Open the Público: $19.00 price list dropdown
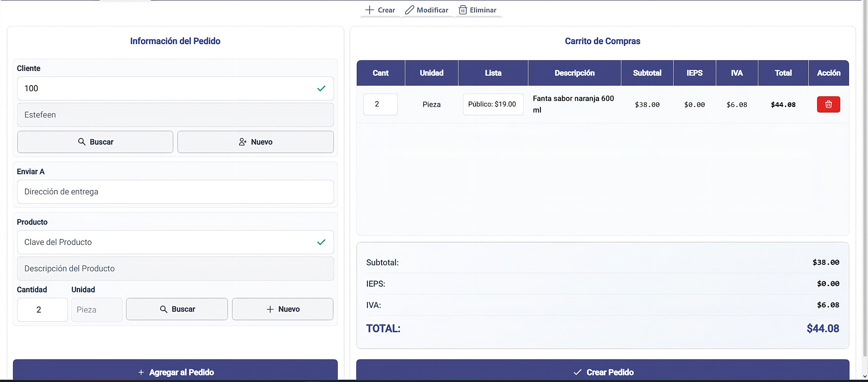The image size is (868, 382). pos(493,104)
